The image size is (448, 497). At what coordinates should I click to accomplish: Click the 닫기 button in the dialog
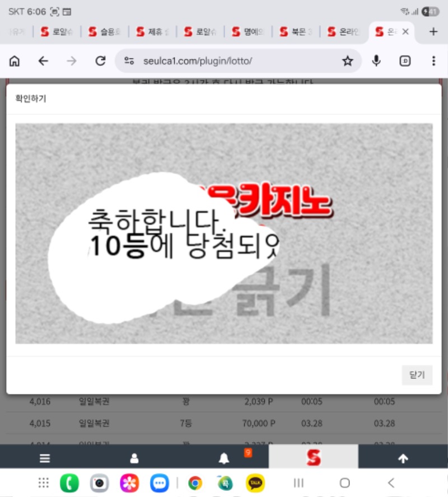coord(417,375)
